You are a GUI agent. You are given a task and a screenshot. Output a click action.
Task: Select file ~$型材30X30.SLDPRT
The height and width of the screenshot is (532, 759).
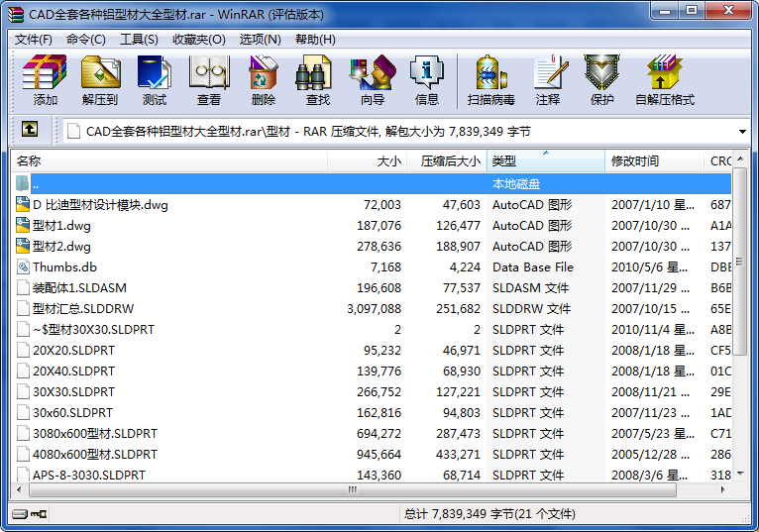pos(93,330)
